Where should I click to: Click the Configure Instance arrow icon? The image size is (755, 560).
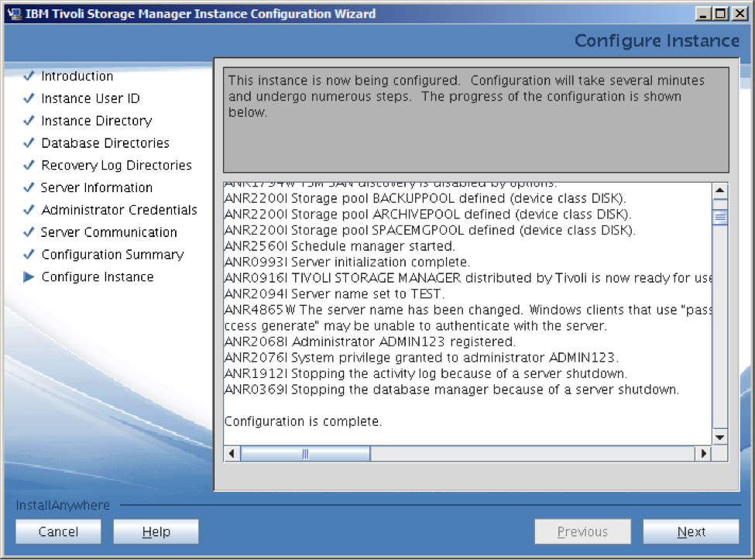(29, 277)
